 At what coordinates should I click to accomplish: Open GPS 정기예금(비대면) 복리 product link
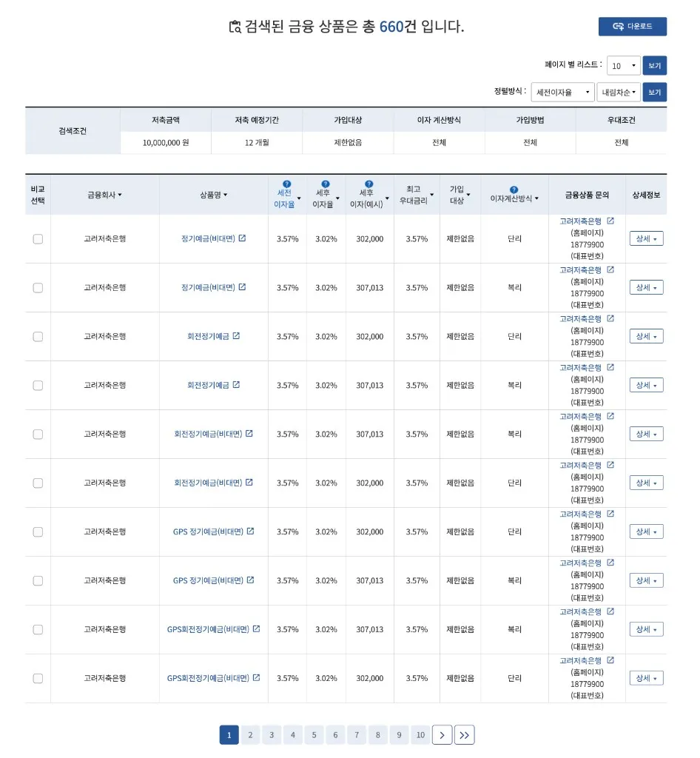click(208, 580)
